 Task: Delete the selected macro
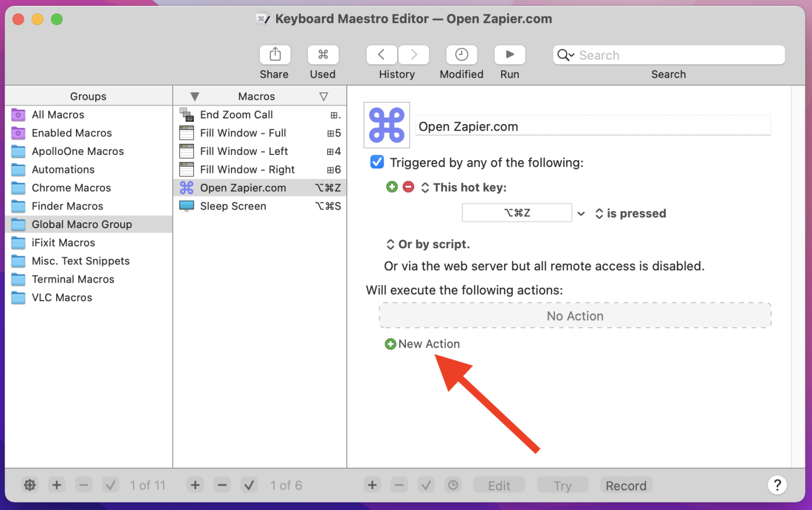click(222, 485)
